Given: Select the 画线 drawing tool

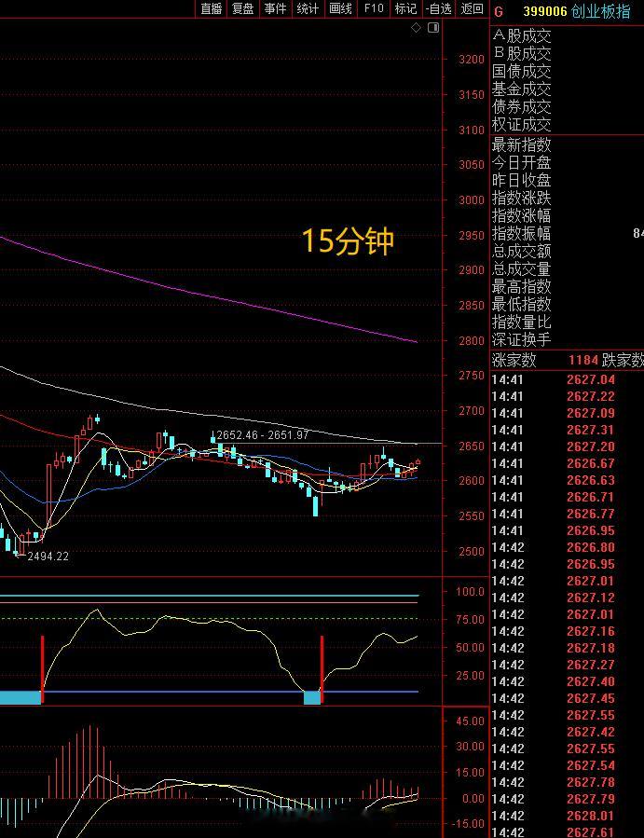Looking at the screenshot, I should 340,9.
